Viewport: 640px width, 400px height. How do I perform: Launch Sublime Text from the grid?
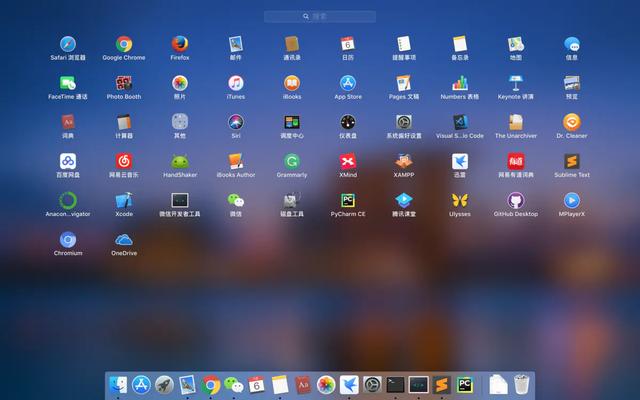(572, 162)
